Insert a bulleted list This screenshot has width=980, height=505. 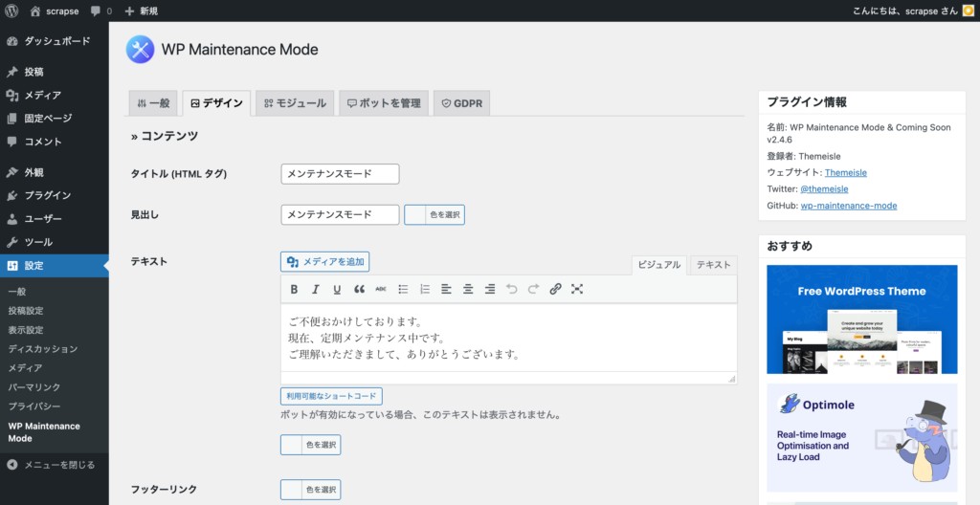coord(403,290)
